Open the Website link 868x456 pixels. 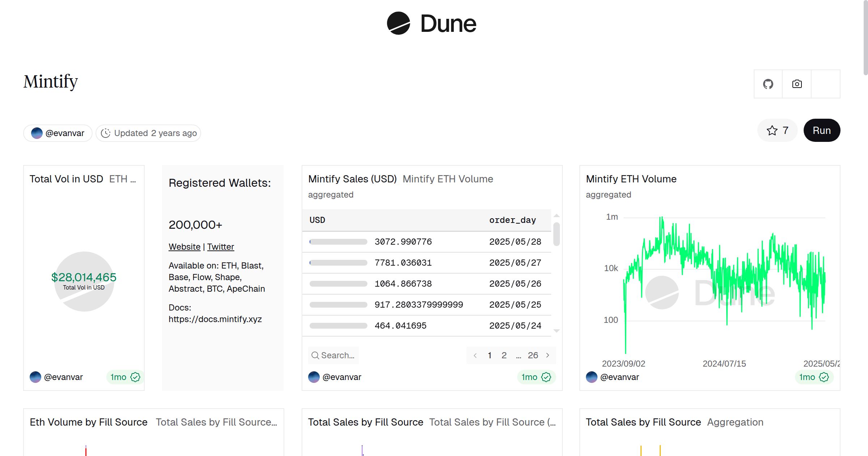click(184, 247)
